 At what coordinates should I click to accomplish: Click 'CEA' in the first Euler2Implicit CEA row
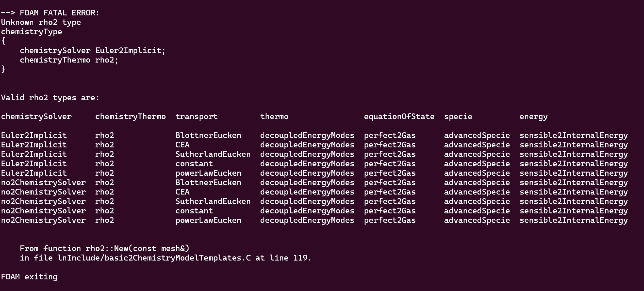[182, 145]
